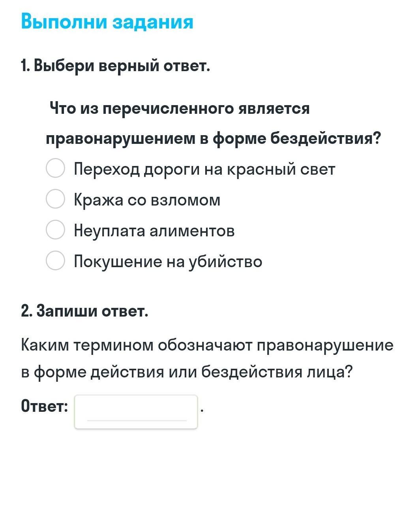Click the line правонарушением в форме бездействия?
Image resolution: width=420 pixels, height=511 pixels.
[214, 139]
